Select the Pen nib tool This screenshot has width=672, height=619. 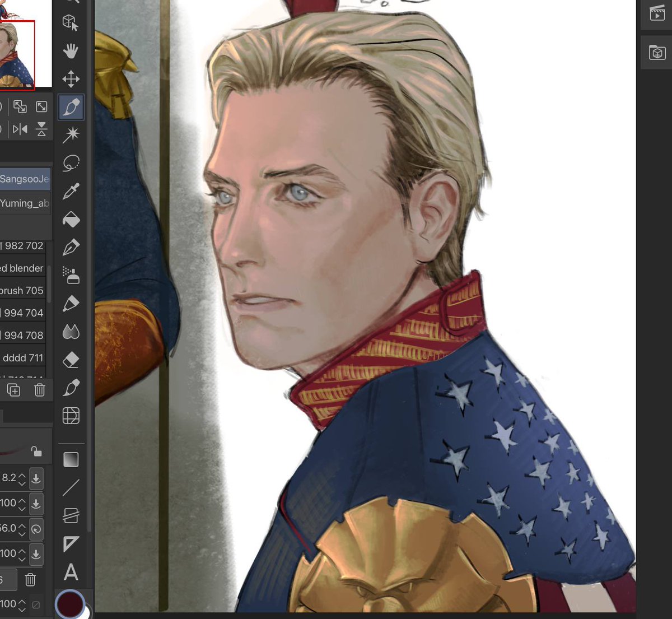click(x=71, y=247)
